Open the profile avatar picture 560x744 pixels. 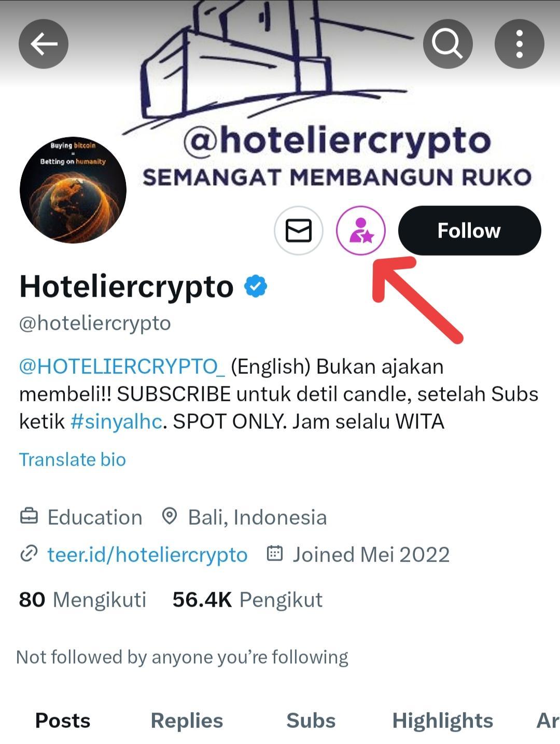[x=73, y=190]
